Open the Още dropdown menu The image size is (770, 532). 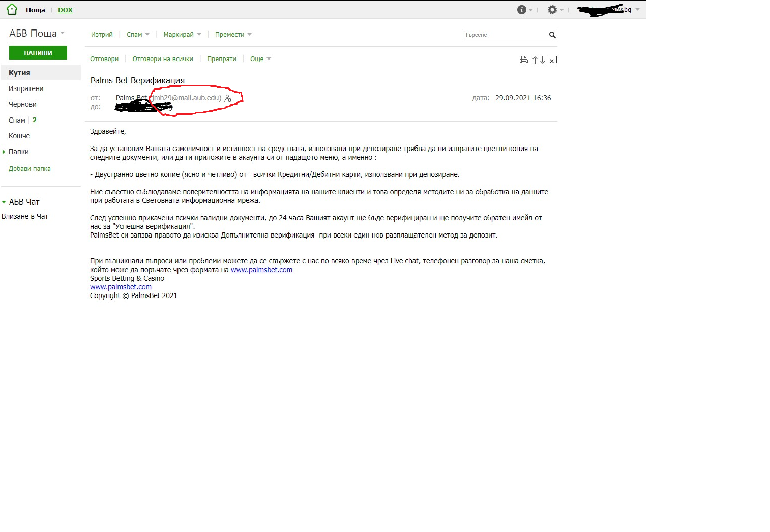[x=260, y=59]
